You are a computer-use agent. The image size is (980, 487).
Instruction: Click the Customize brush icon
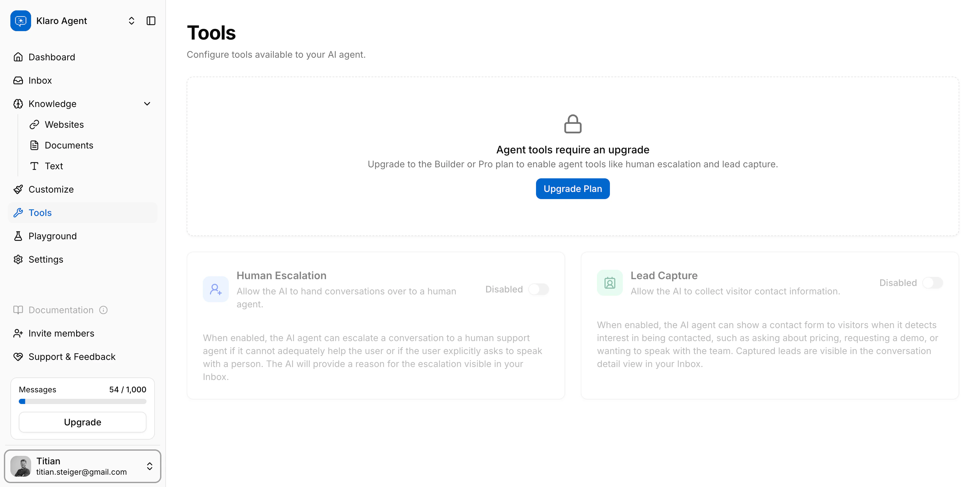[18, 189]
